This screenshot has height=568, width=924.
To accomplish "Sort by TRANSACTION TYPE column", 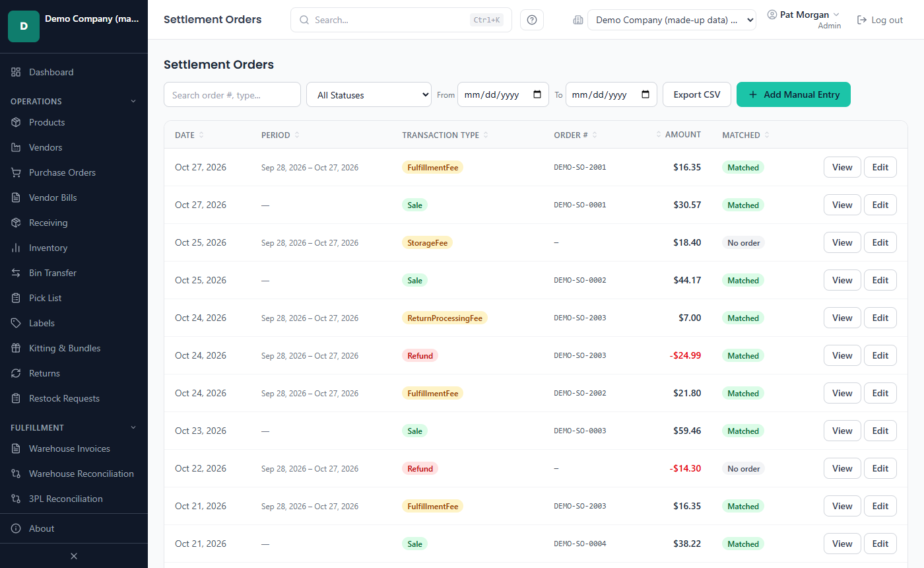I will pyautogui.click(x=445, y=135).
